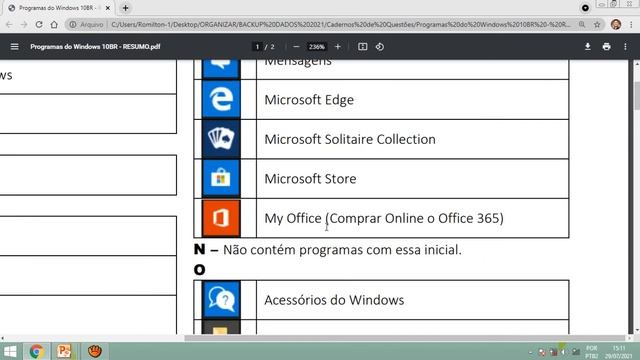Open a new browser tab
The width and height of the screenshot is (640, 360).
[125, 8]
